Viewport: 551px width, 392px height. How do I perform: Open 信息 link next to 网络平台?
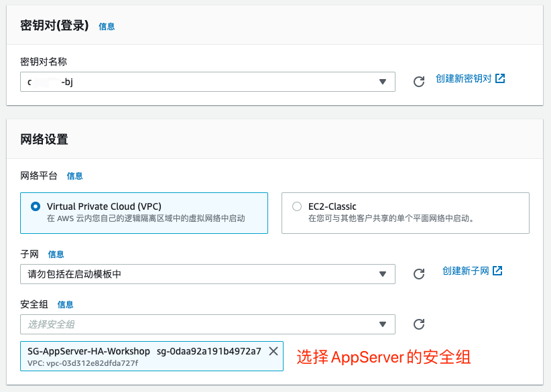click(x=74, y=176)
